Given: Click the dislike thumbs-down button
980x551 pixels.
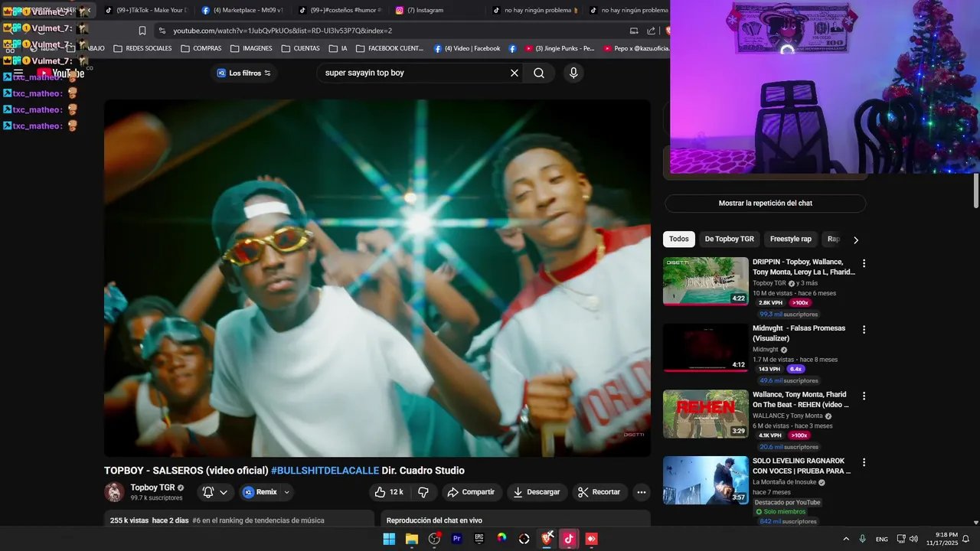Looking at the screenshot, I should 423,492.
